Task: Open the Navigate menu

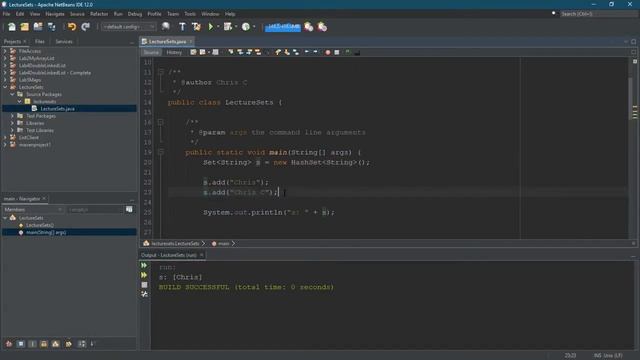Action: (55, 14)
